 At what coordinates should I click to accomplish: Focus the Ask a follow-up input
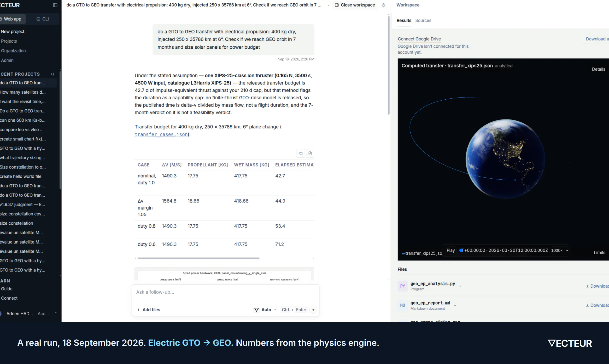coord(225,292)
